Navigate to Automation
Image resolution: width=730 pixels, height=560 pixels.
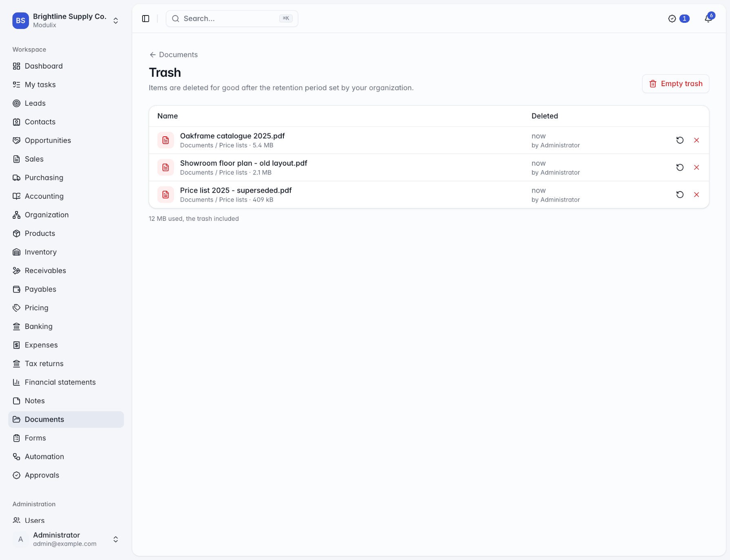coord(66,456)
